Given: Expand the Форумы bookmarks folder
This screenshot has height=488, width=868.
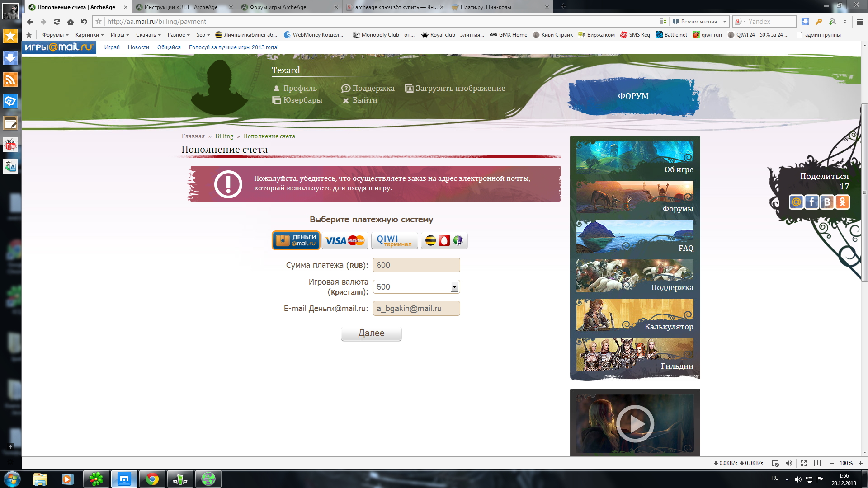Looking at the screenshot, I should point(55,35).
